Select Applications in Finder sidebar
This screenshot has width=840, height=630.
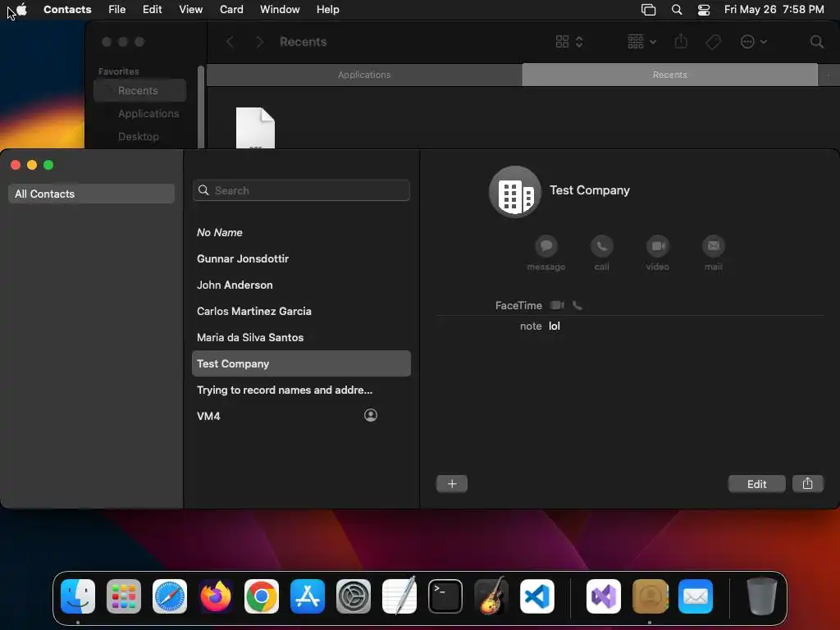pyautogui.click(x=139, y=113)
